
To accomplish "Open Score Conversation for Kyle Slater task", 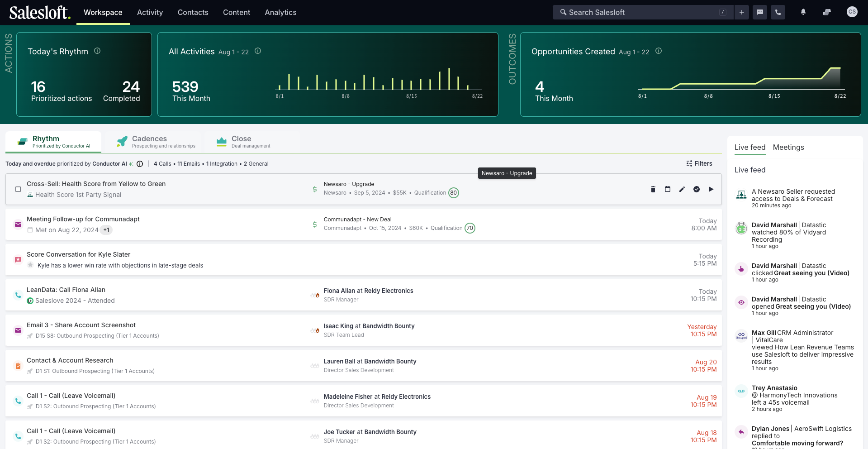I will point(78,254).
